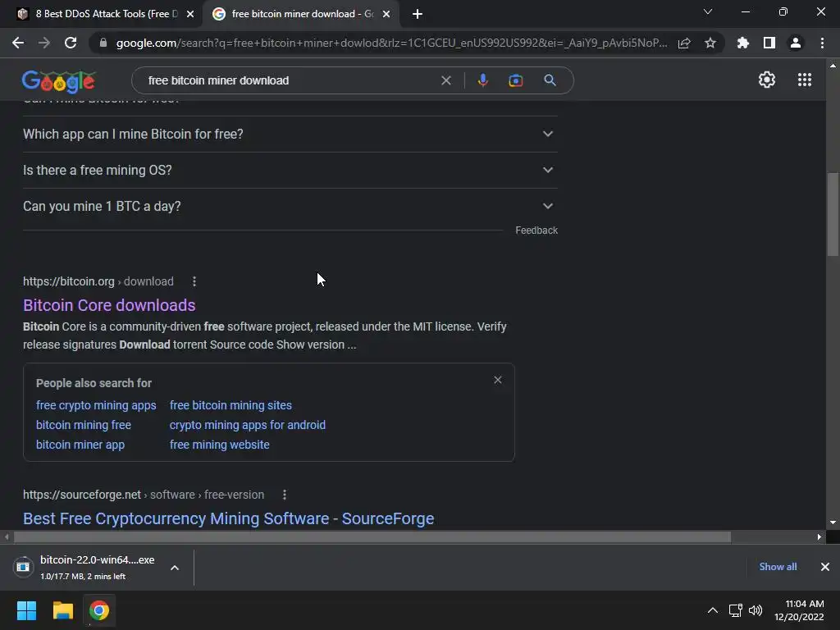Open the Chrome three-dot menu
This screenshot has width=840, height=630.
click(822, 43)
